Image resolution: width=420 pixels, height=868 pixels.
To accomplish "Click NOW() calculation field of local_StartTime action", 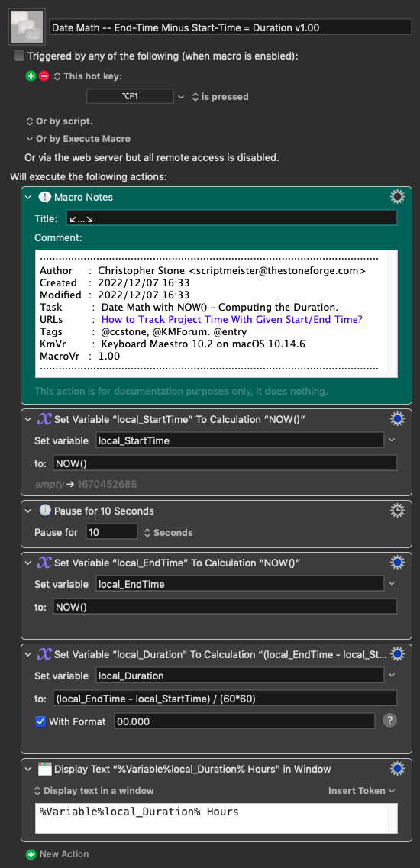I will pos(225,463).
